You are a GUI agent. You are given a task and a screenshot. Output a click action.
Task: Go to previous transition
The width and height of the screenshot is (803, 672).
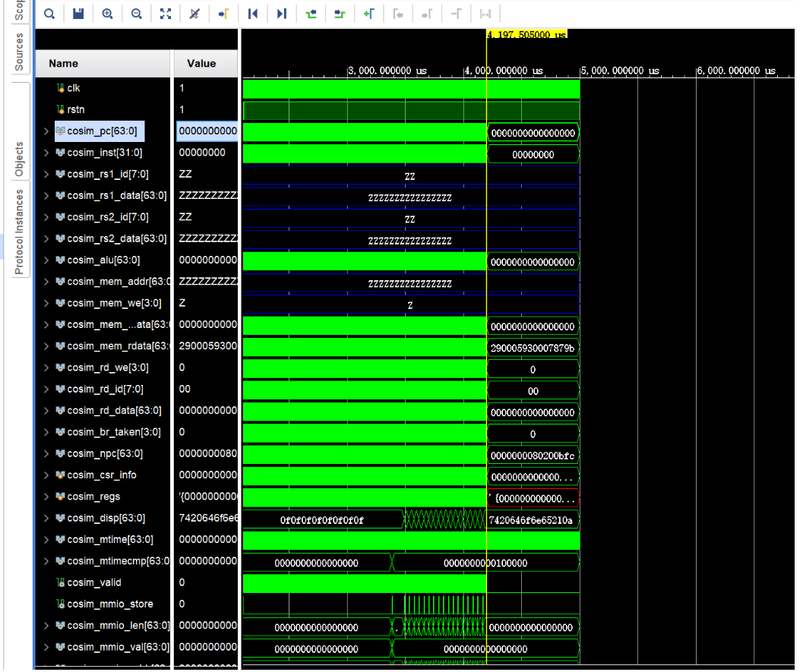[311, 14]
